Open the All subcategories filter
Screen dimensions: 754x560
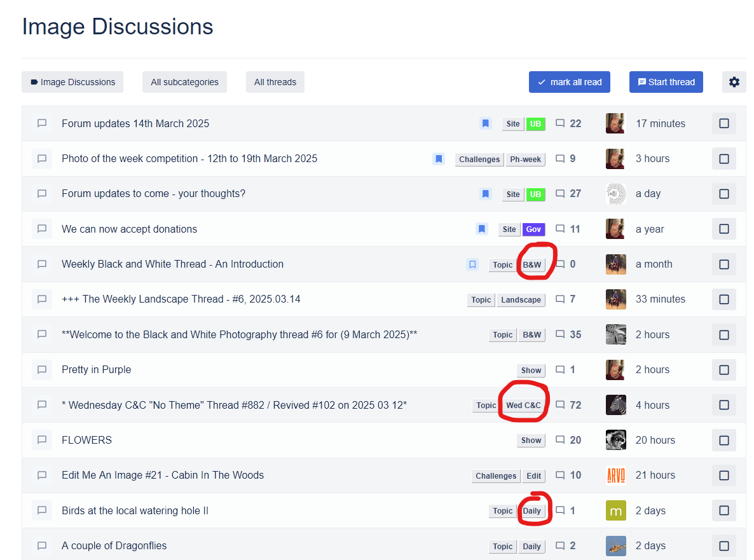click(184, 82)
